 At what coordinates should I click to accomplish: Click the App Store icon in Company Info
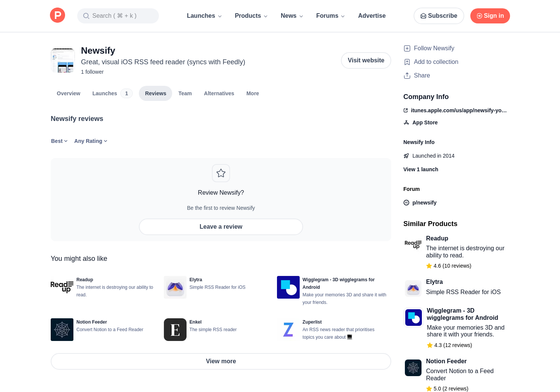click(x=406, y=122)
